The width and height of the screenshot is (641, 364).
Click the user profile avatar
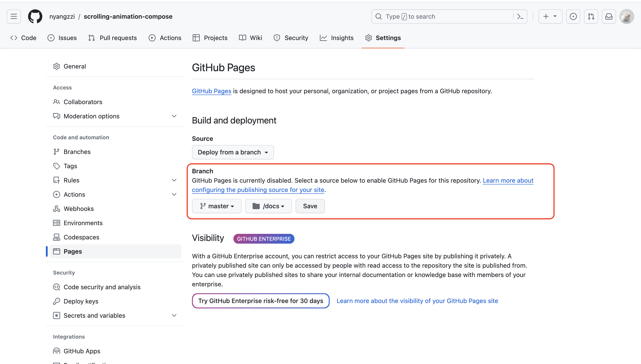(x=626, y=16)
